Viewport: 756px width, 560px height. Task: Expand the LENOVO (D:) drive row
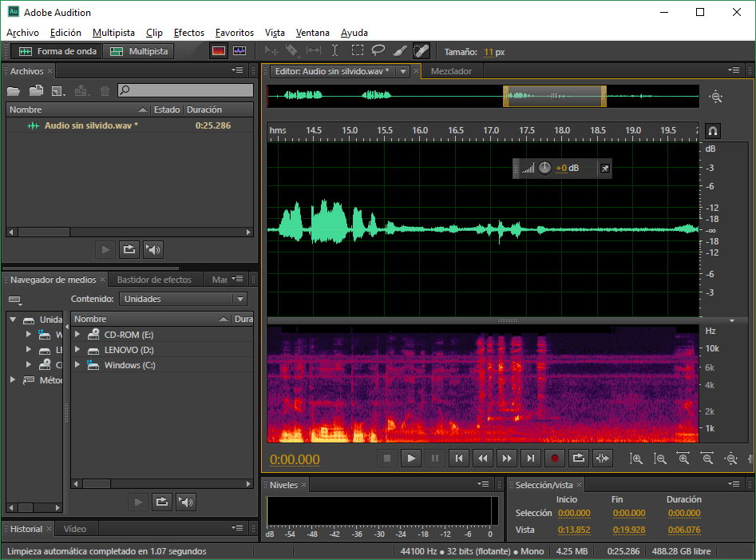tap(77, 349)
